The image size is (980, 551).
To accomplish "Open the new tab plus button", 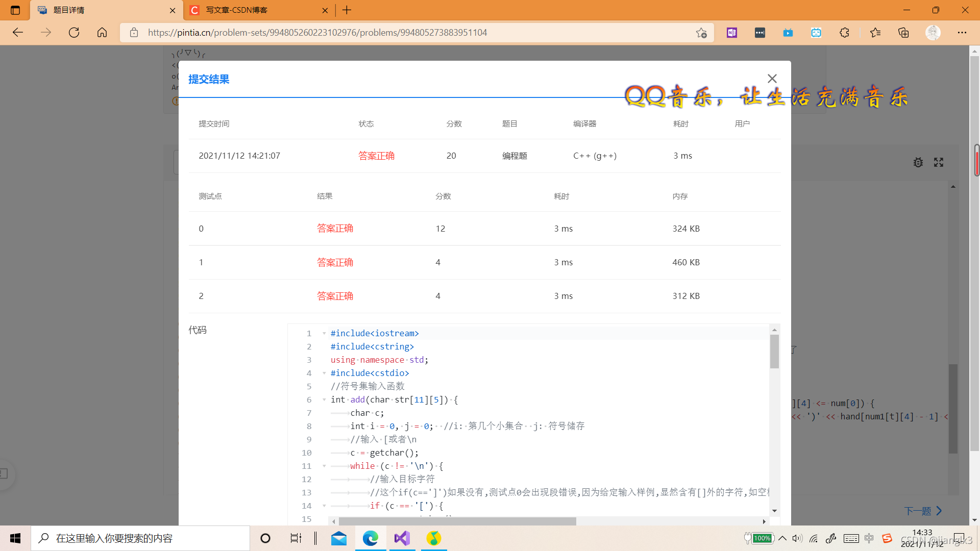I will click(347, 10).
